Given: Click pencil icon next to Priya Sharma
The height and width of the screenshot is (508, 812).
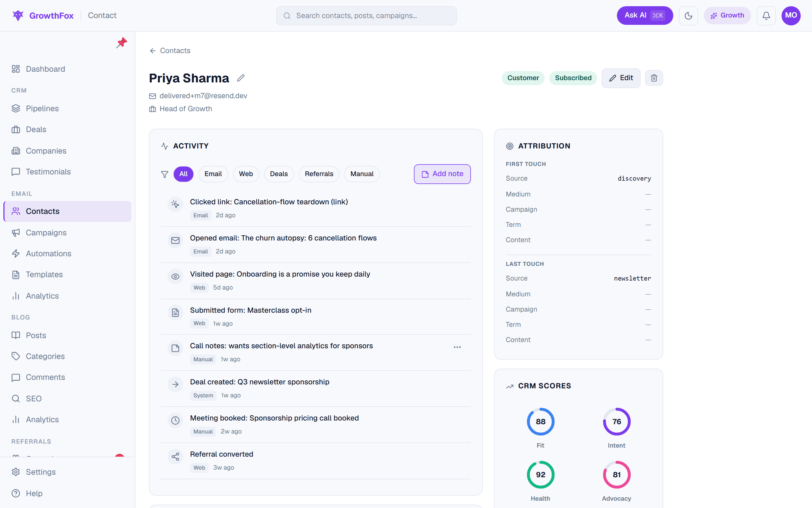Looking at the screenshot, I should pos(240,78).
